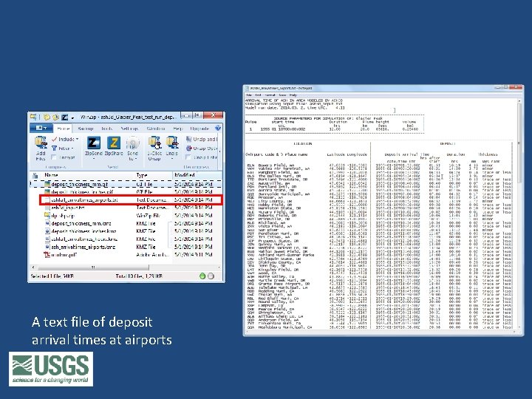Image resolution: width=532 pixels, height=399 pixels.
Task: Expand the Unzip button dropdown arrow
Action: [172, 158]
